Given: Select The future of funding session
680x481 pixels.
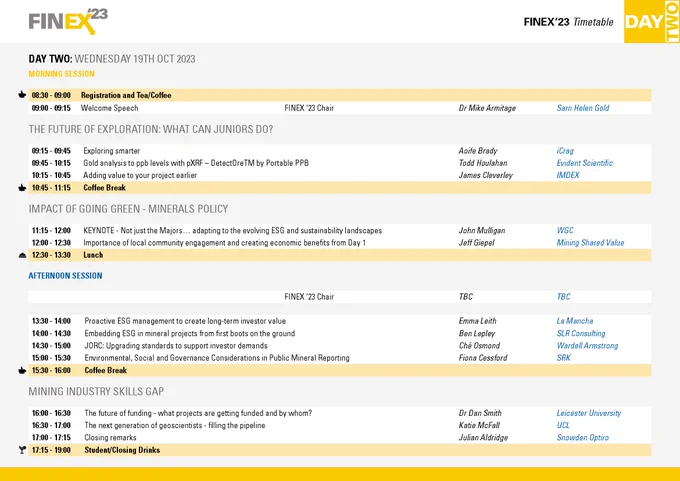Looking at the screenshot, I should point(198,413).
